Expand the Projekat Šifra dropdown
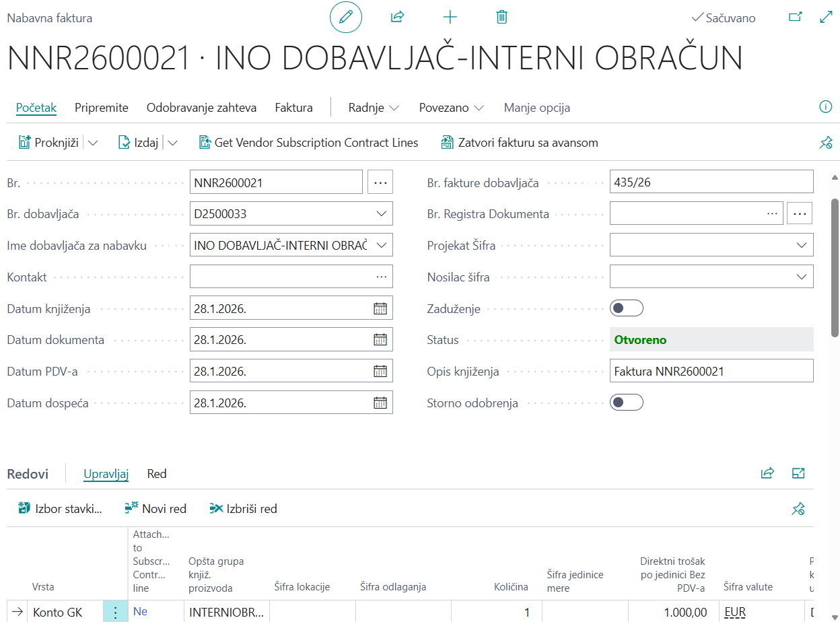Viewport: 840px width, 622px height. coord(802,246)
